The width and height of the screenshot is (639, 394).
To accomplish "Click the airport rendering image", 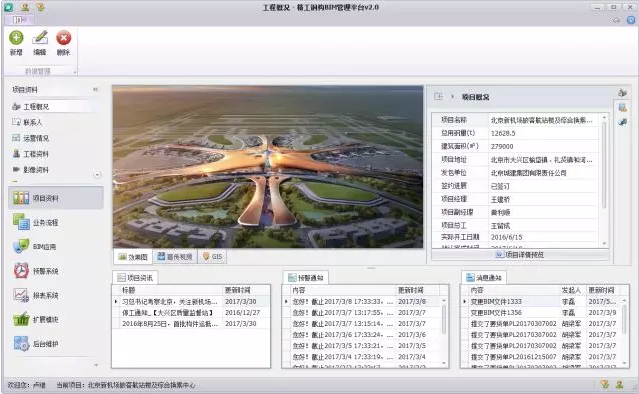I will coord(268,167).
